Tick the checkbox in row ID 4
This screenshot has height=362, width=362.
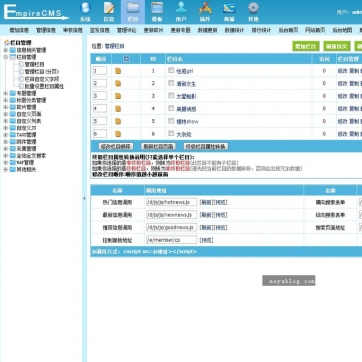pyautogui.click(x=171, y=108)
